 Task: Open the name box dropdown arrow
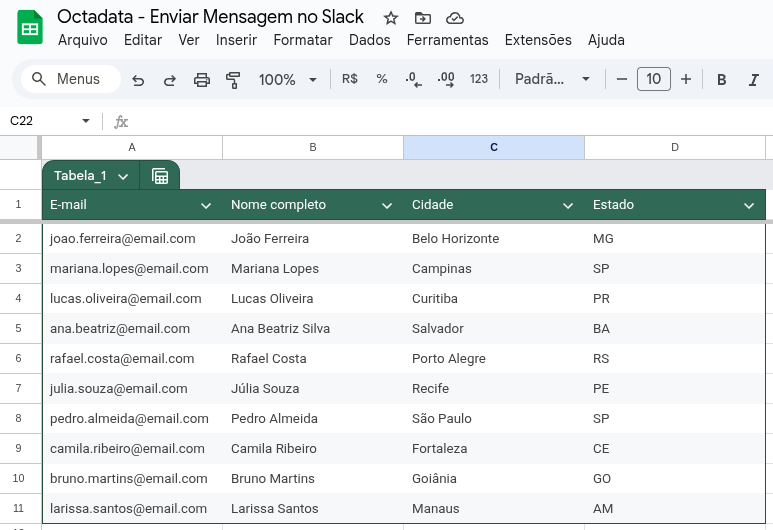[x=86, y=121]
